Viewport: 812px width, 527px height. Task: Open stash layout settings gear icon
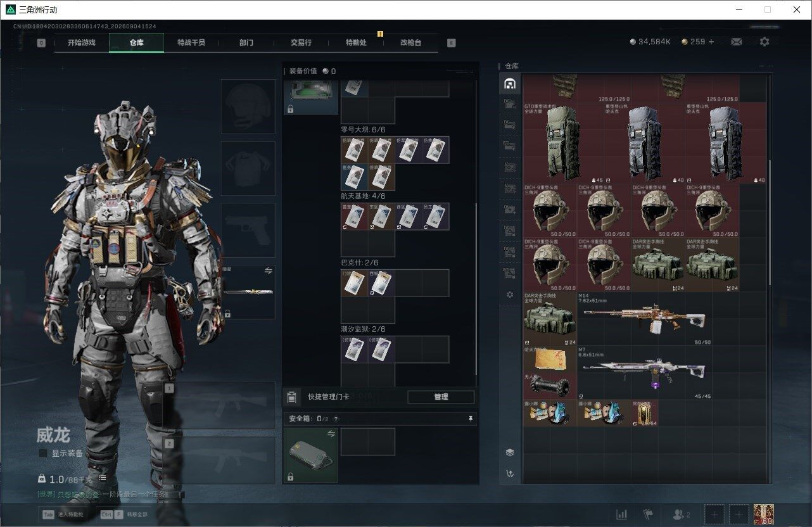509,295
